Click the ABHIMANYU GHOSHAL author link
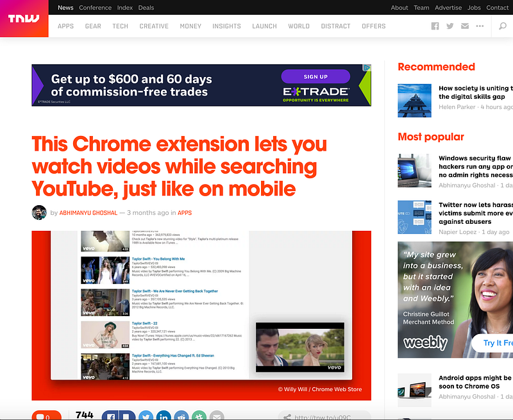Image resolution: width=513 pixels, height=420 pixels. coord(88,213)
